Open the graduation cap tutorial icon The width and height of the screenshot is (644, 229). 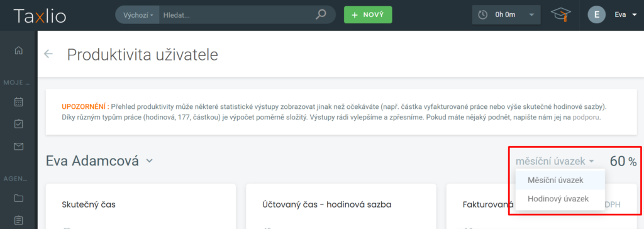[561, 15]
